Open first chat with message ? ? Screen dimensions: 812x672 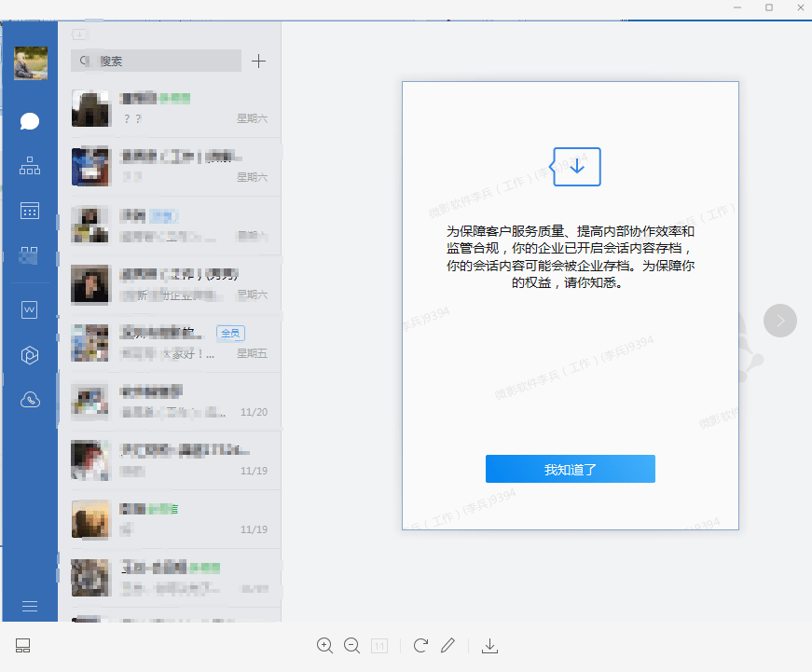[x=170, y=109]
